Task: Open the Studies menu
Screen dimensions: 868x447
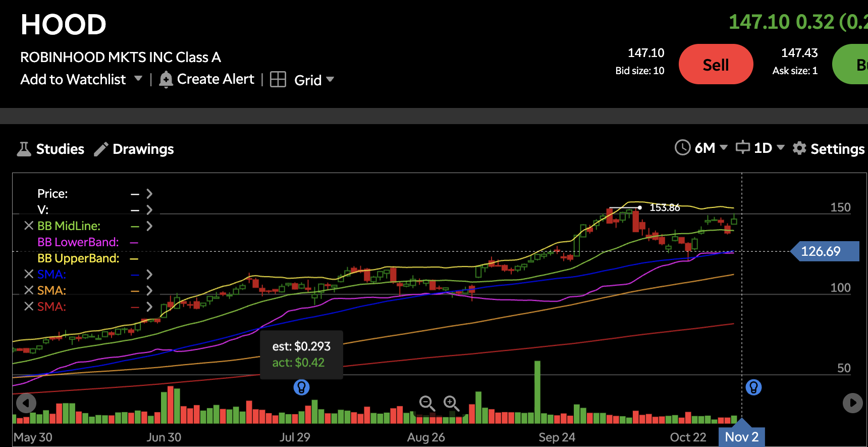Action: [60, 149]
